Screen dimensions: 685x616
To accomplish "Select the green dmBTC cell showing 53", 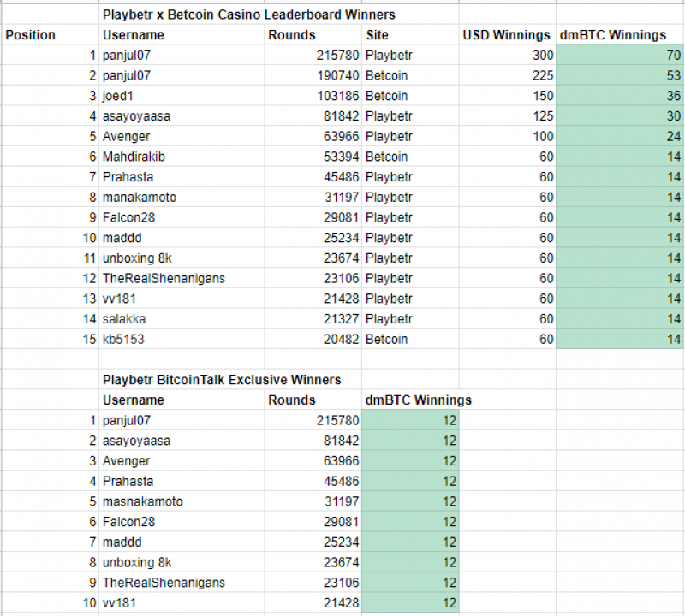I will 619,75.
